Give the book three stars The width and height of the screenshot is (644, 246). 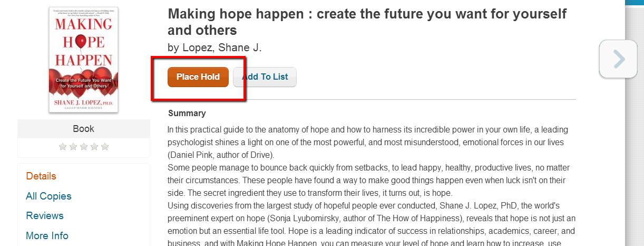pyautogui.click(x=84, y=147)
